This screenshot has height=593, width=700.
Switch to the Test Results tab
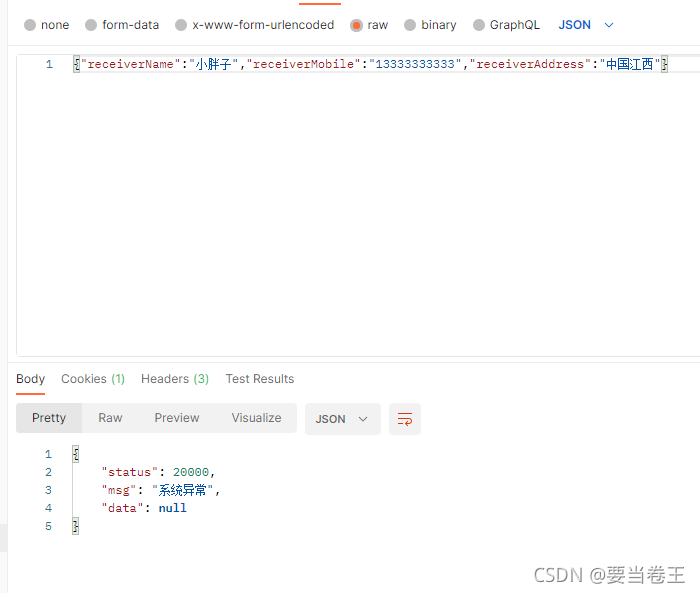(260, 379)
